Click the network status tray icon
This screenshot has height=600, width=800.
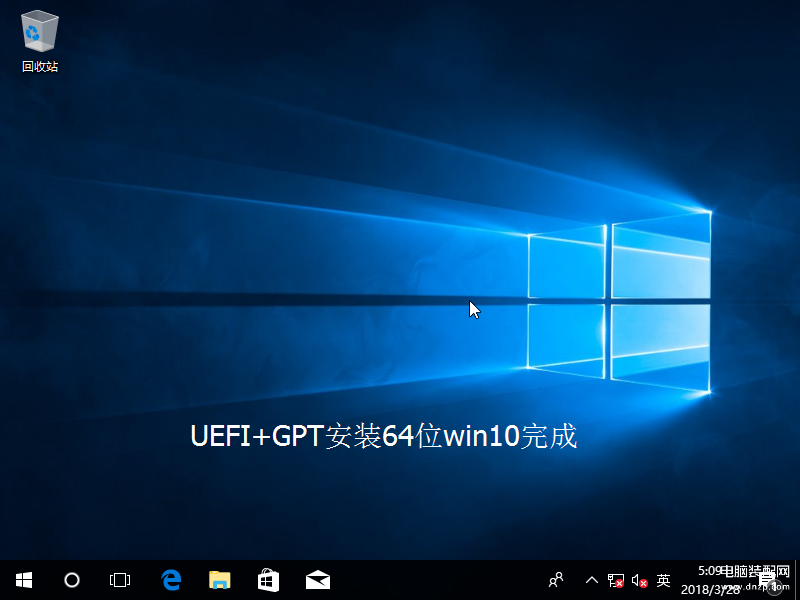pyautogui.click(x=616, y=581)
